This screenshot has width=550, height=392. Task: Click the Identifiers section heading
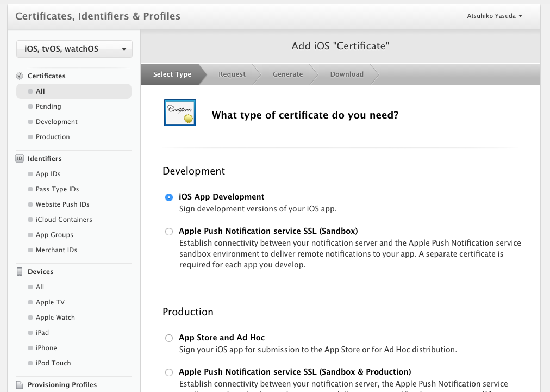pyautogui.click(x=45, y=159)
